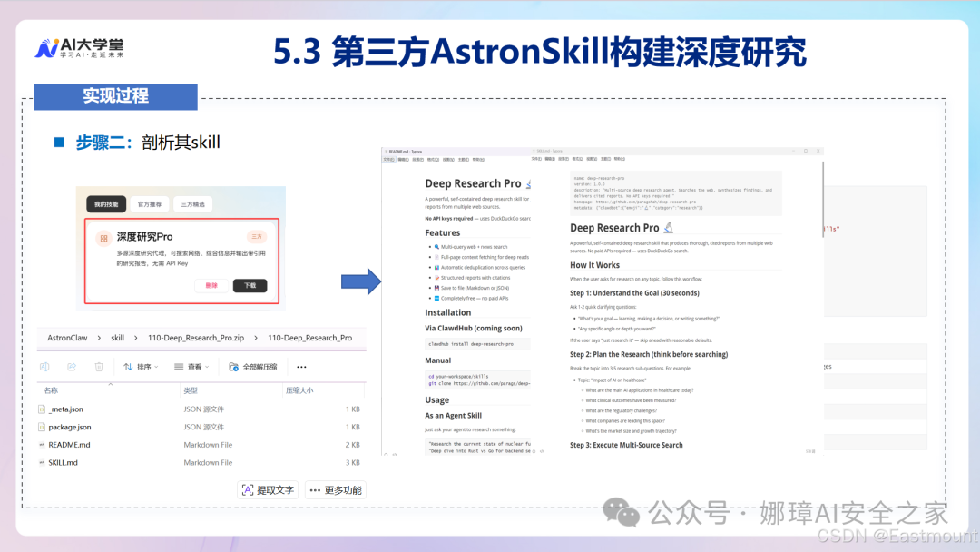Switch to the 三方精选 tab
This screenshot has height=552, width=980.
pos(192,204)
